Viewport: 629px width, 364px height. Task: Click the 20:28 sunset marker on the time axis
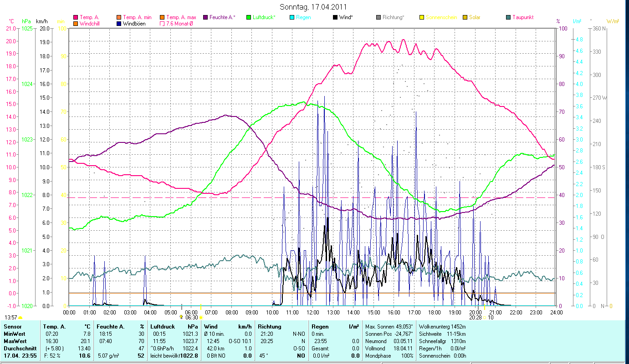point(476,318)
